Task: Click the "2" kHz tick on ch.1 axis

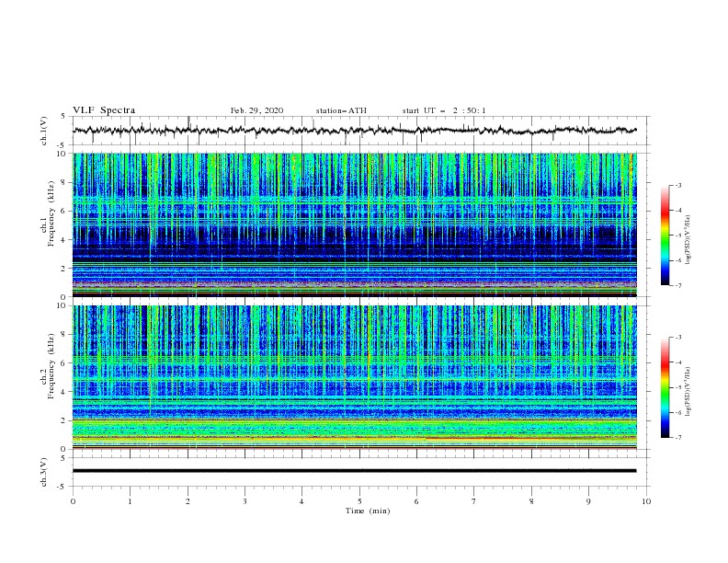Action: click(x=63, y=268)
